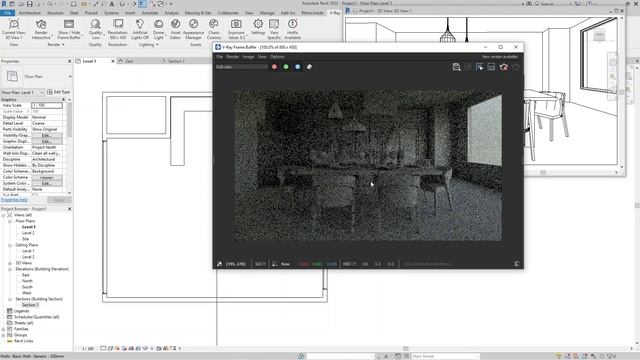640x360 pixels.
Task: Click the Properties help link
Action: click(x=14, y=200)
